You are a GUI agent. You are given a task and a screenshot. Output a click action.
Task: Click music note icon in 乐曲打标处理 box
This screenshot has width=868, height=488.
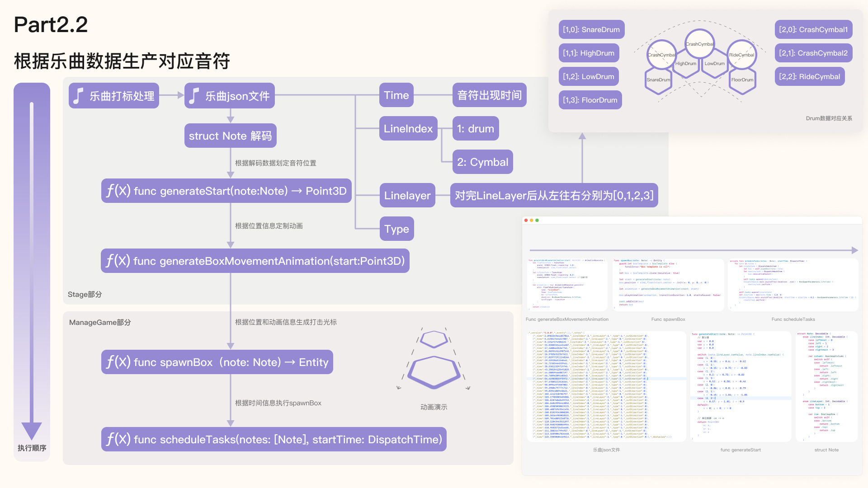78,96
